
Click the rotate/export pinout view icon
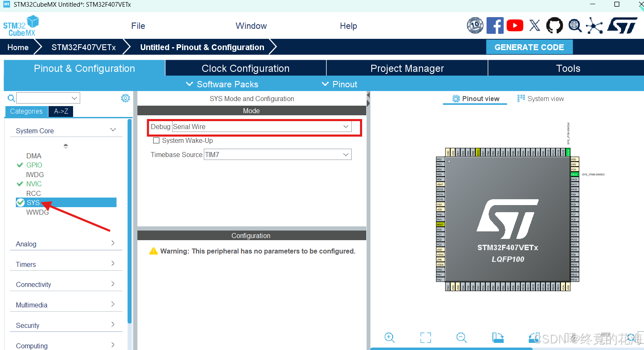(498, 337)
